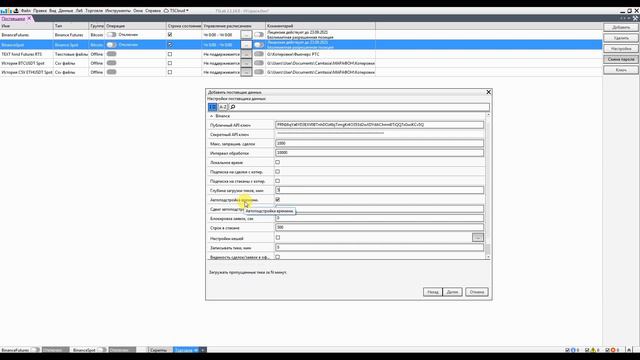Image resolution: width=640 pixels, height=360 pixels.
Task: Click the Отмена button
Action: (476, 292)
